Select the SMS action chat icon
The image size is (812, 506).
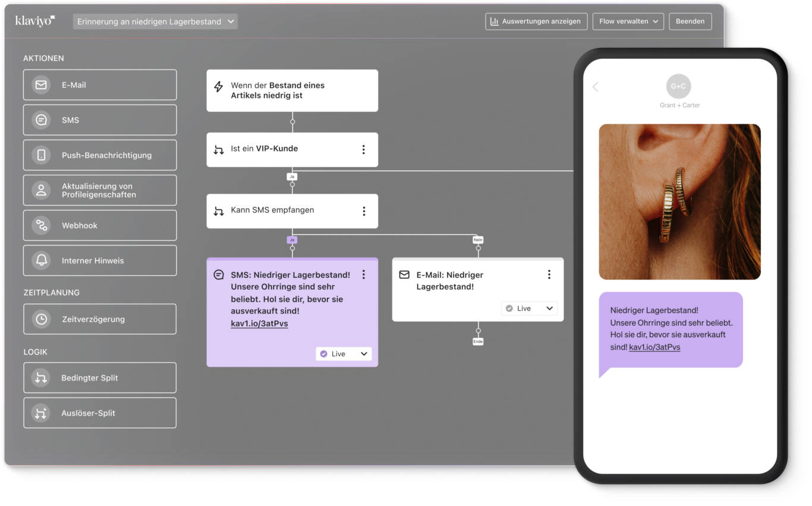tap(41, 120)
